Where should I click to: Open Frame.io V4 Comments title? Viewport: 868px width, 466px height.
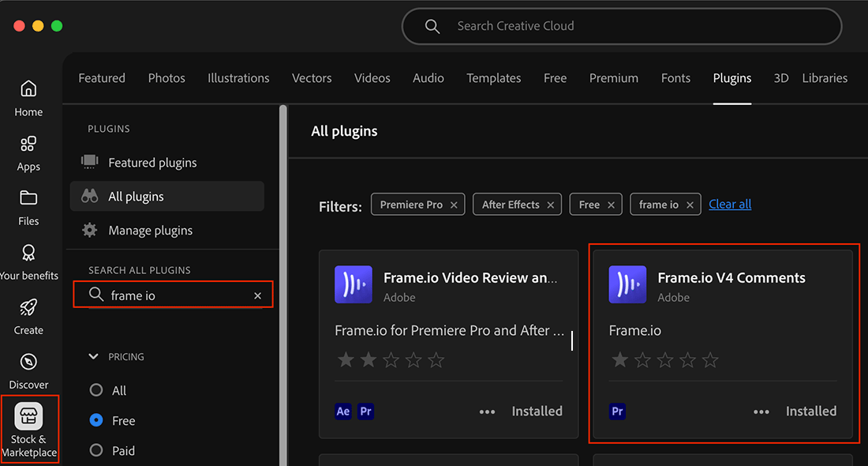coord(731,277)
